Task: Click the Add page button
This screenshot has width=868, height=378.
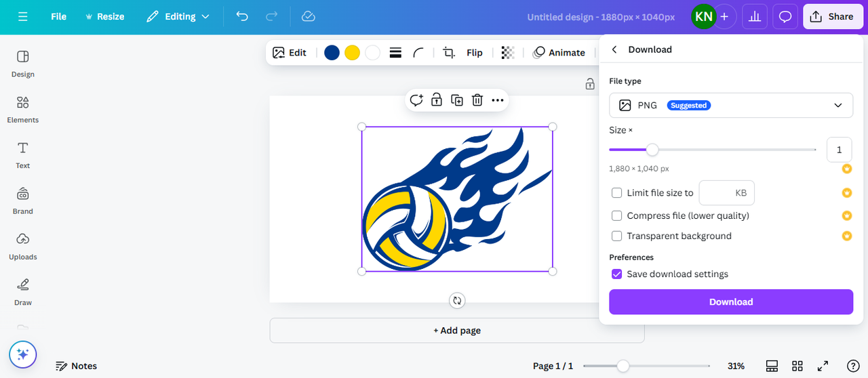Action: (457, 331)
